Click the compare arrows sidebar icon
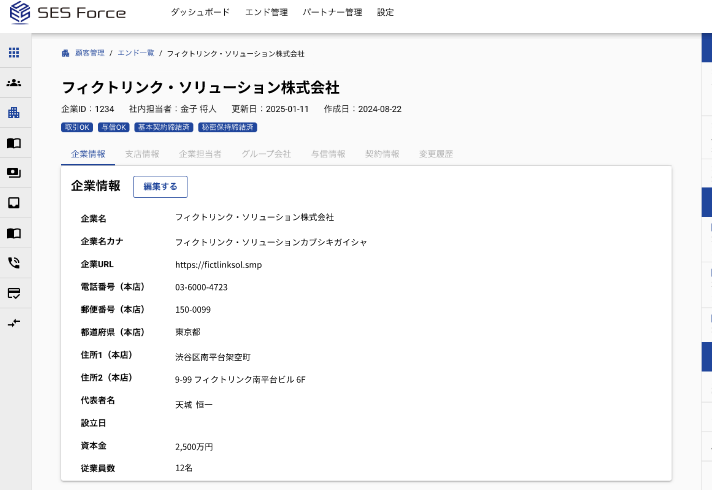The width and height of the screenshot is (712, 490). coord(14,323)
